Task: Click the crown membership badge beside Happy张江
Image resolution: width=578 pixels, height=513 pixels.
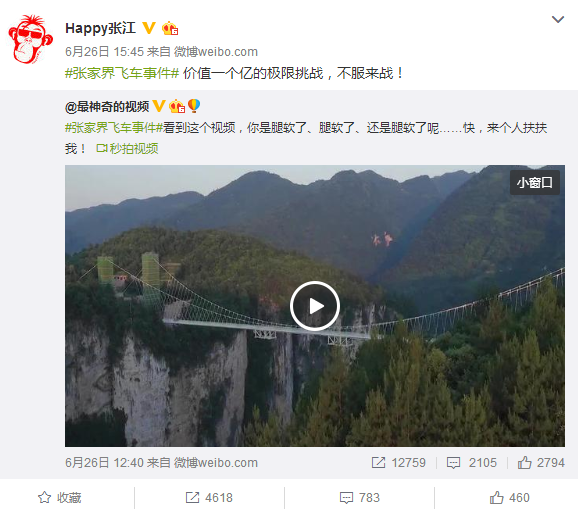Action: pyautogui.click(x=170, y=28)
